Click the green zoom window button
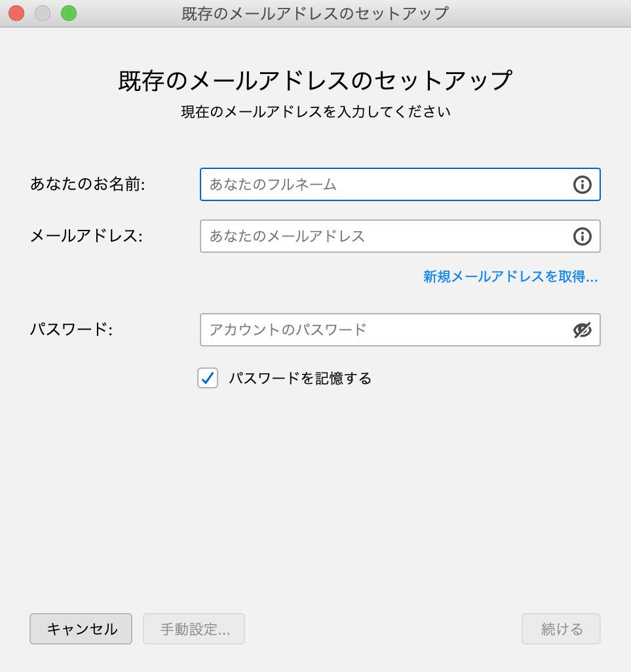 tap(69, 13)
